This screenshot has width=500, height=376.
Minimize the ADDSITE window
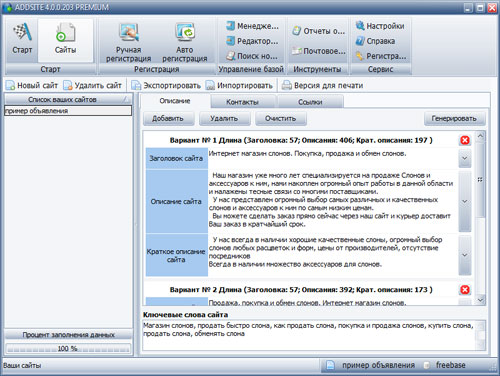[468, 8]
